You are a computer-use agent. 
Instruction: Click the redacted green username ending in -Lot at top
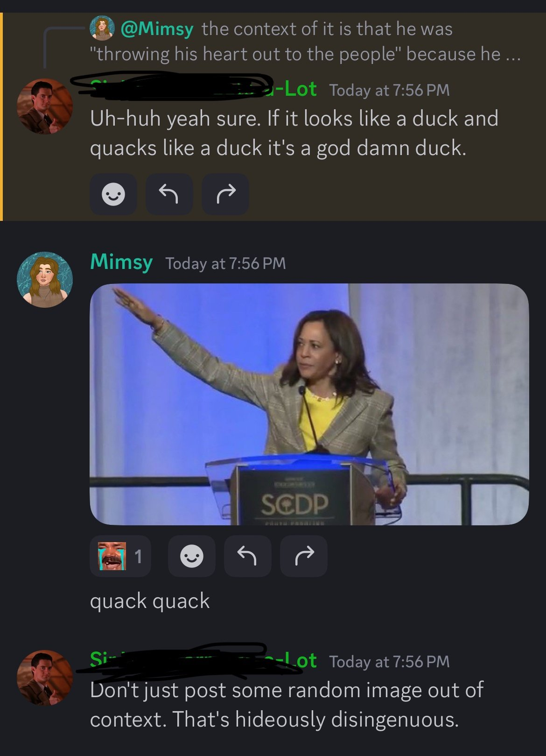point(203,89)
